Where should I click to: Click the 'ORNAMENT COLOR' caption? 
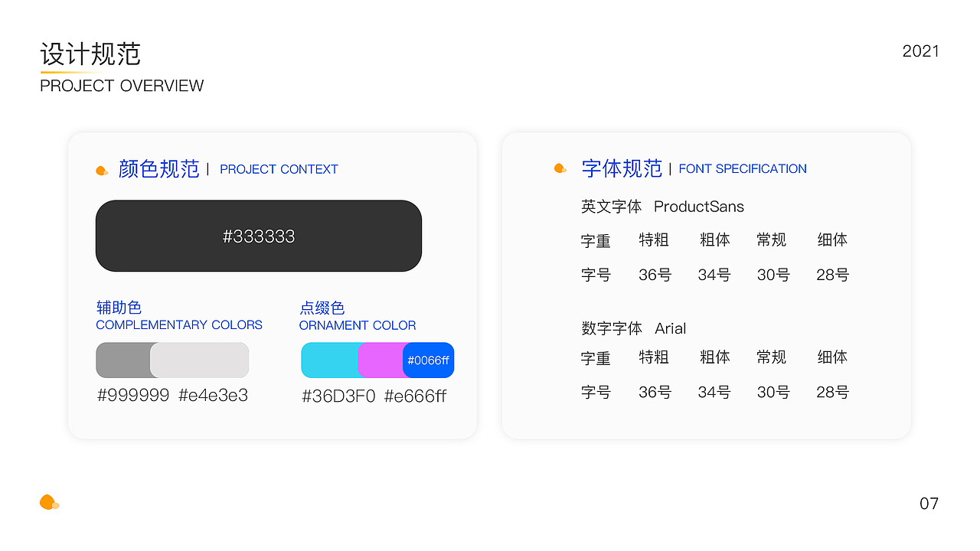358,325
